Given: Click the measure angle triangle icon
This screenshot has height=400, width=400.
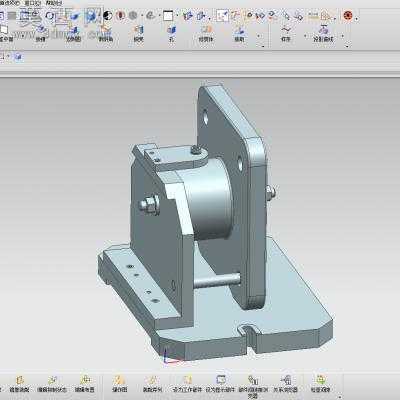Looking at the screenshot, I should point(326,16).
